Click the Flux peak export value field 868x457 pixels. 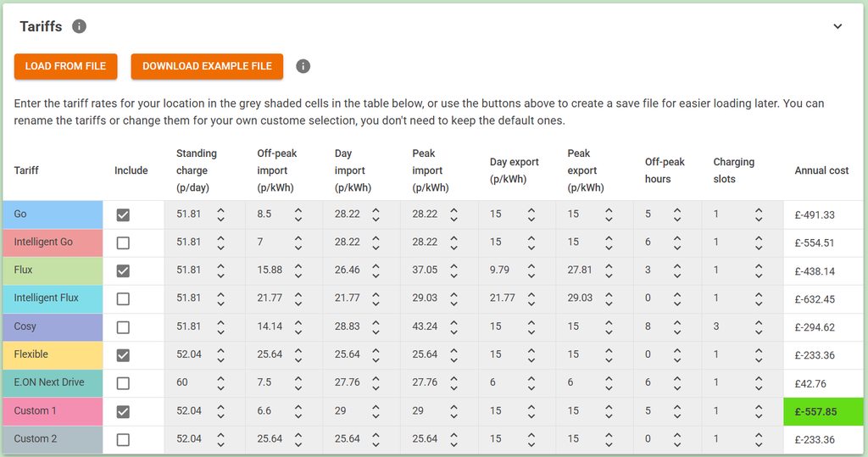(581, 270)
